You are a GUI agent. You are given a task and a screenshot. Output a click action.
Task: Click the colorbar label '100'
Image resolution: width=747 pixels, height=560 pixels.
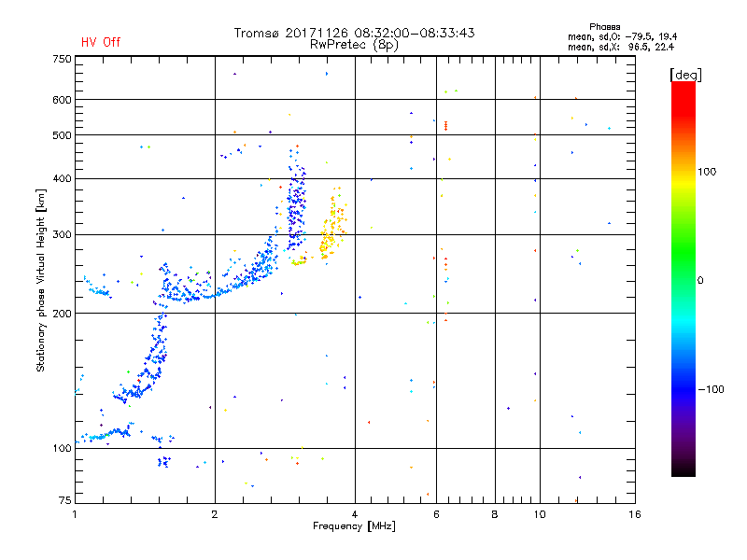click(x=707, y=172)
